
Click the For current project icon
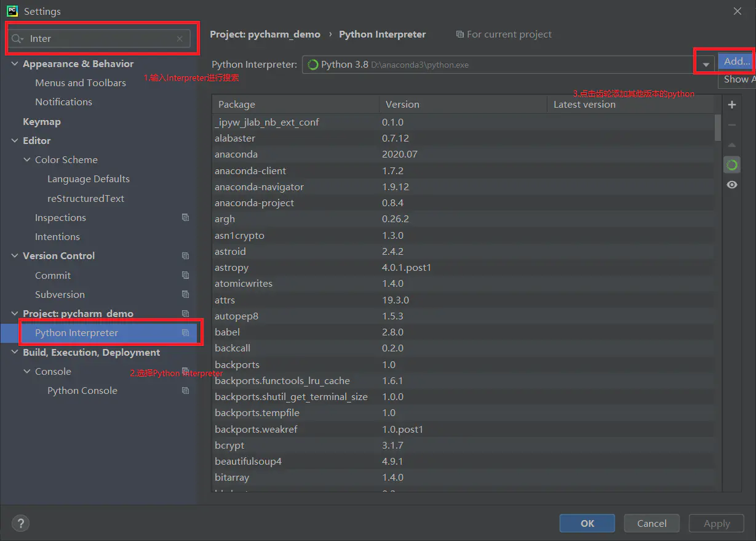460,34
